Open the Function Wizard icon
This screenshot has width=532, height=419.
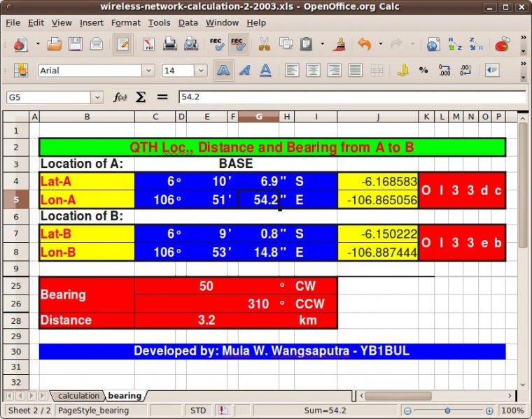pyautogui.click(x=120, y=97)
